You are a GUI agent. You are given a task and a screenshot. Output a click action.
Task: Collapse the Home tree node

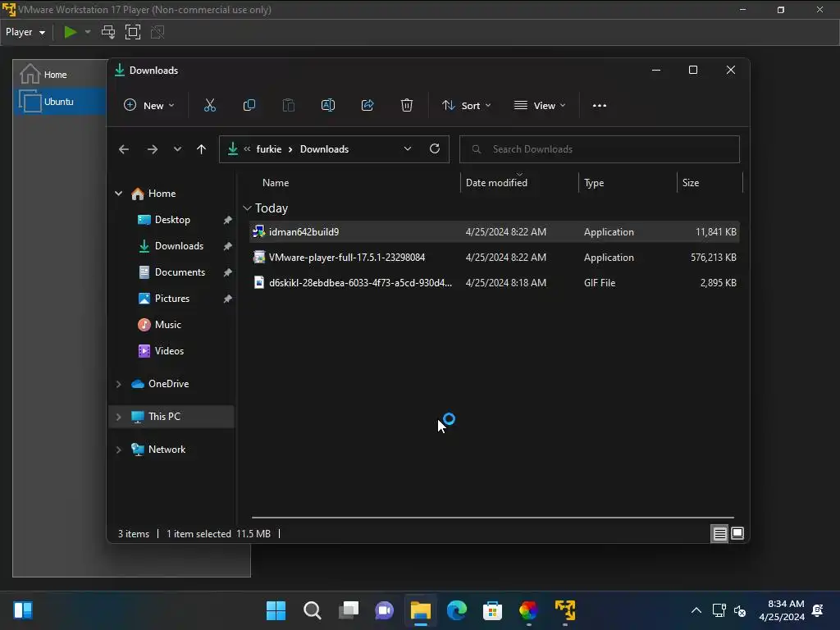coord(118,194)
